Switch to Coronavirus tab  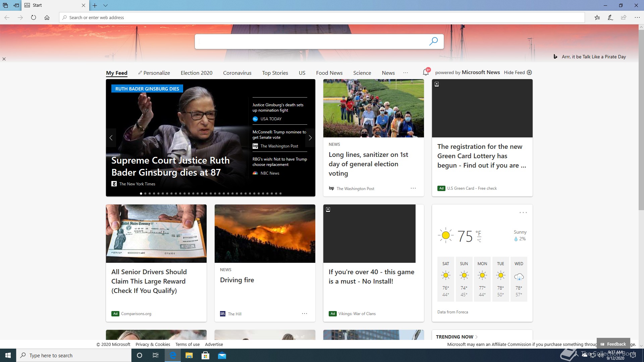coord(237,73)
